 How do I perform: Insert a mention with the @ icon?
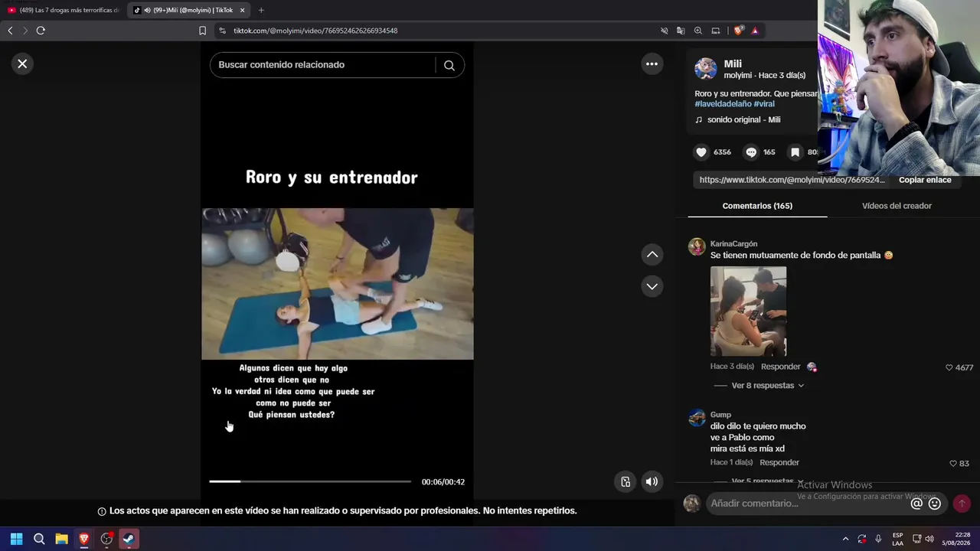[x=916, y=504]
